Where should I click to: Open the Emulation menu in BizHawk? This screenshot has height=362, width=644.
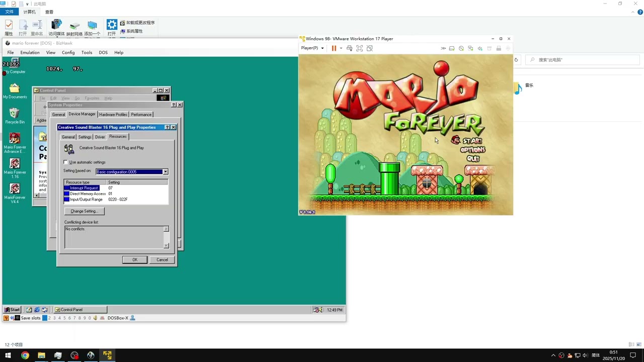click(x=30, y=52)
